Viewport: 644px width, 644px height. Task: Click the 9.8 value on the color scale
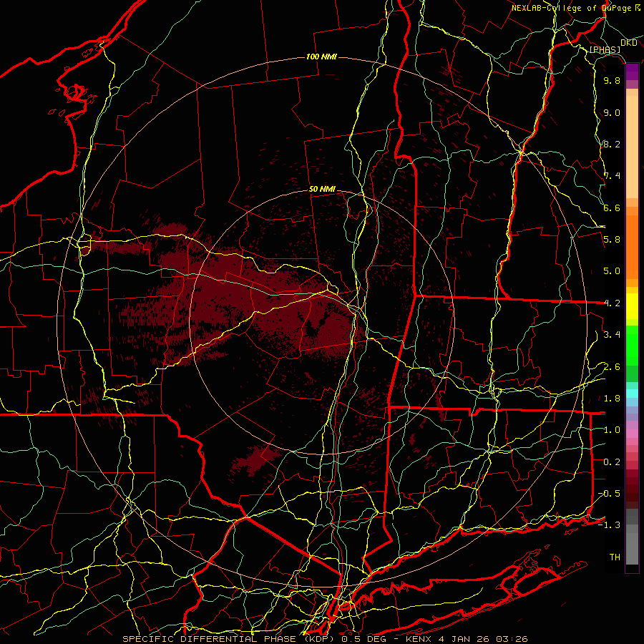click(x=612, y=81)
